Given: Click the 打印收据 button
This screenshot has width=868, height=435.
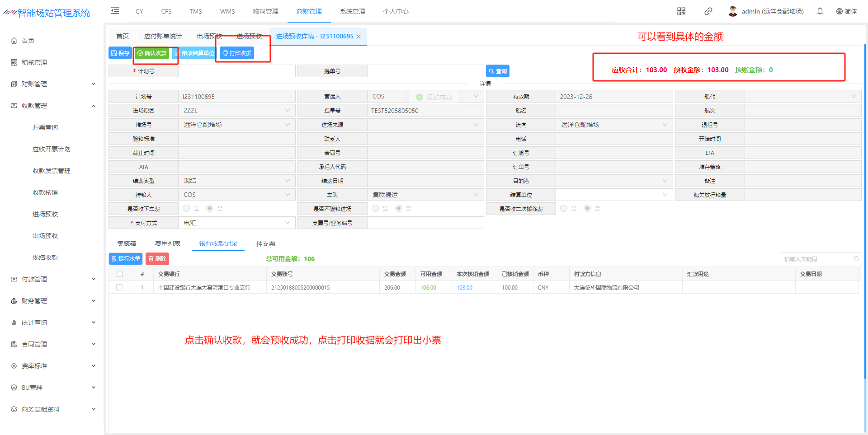Looking at the screenshot, I should coord(237,53).
